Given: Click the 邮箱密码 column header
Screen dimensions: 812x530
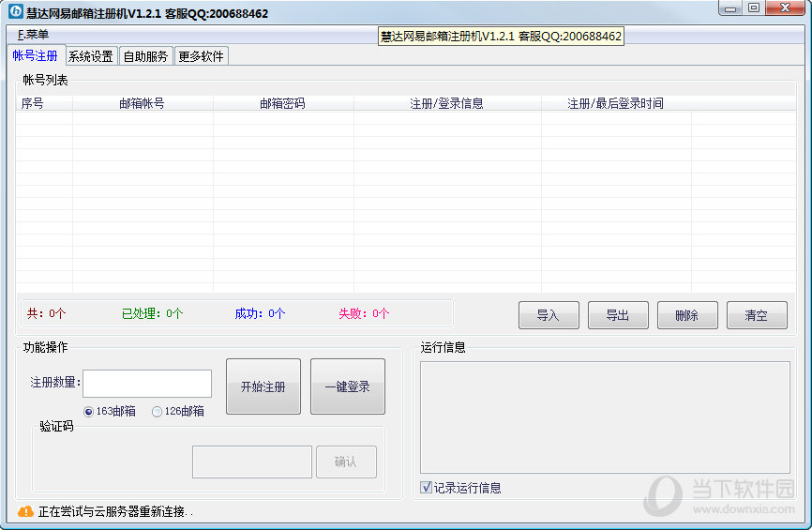Looking at the screenshot, I should [283, 103].
